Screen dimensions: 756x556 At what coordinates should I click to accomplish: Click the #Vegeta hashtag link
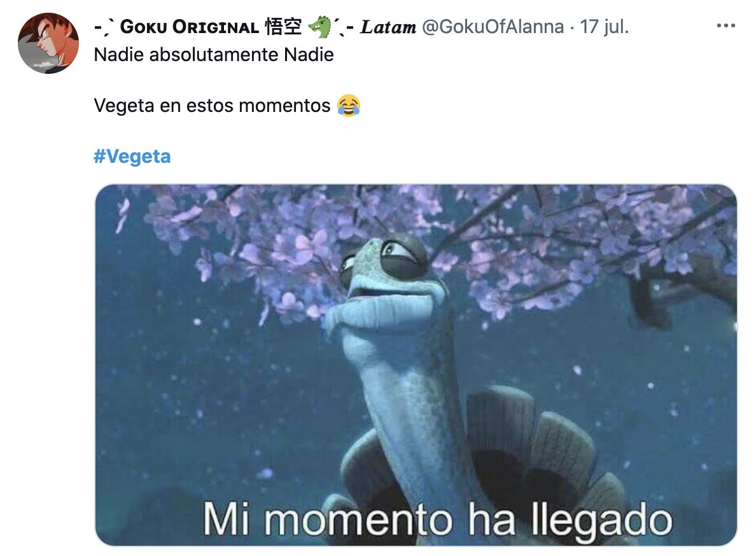click(132, 156)
